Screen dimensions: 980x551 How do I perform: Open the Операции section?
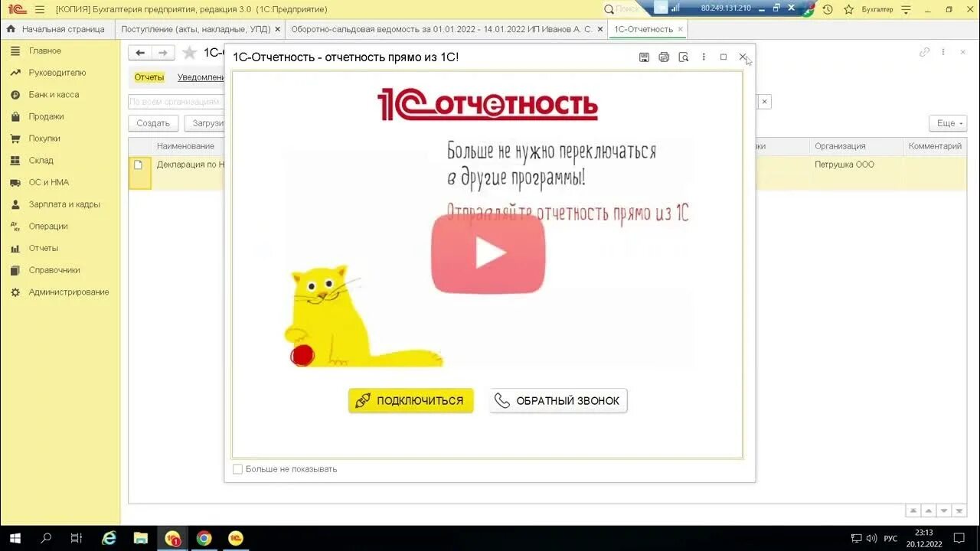(48, 227)
